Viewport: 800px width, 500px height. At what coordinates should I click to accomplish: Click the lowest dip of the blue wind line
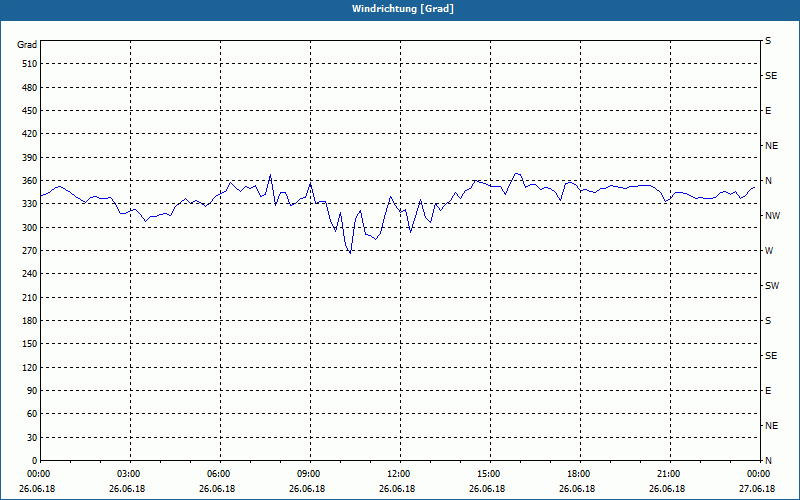click(350, 253)
